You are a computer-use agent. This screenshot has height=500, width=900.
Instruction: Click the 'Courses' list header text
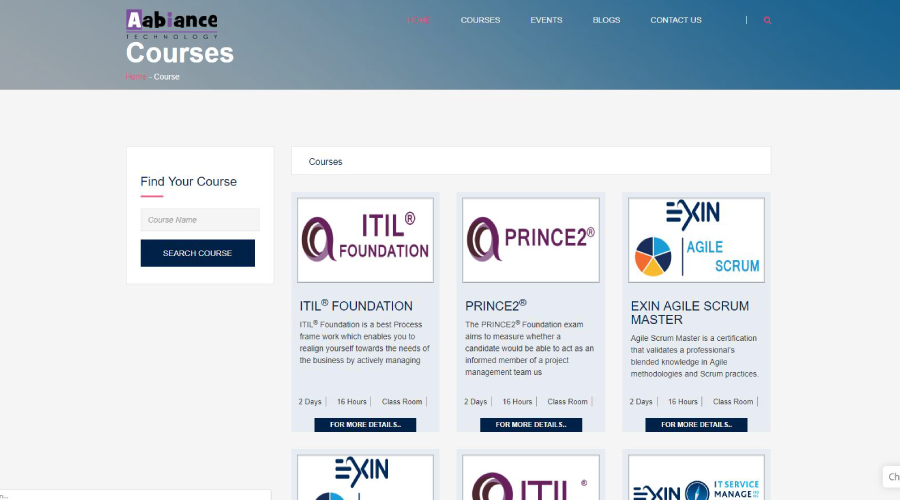[x=325, y=162]
